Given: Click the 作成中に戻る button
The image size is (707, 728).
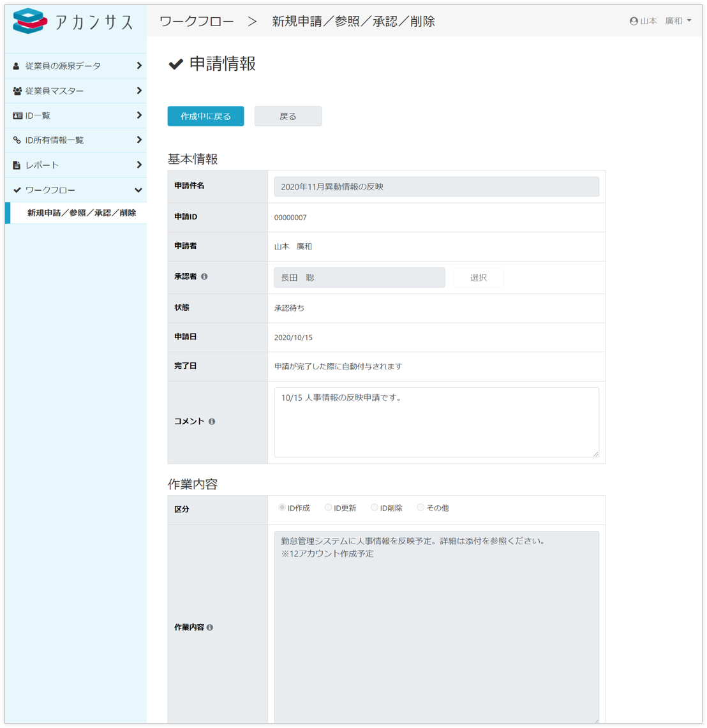Looking at the screenshot, I should pos(205,116).
